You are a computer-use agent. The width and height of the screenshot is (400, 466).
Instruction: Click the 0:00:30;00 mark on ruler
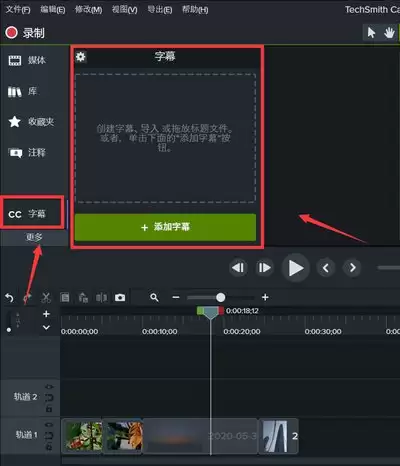[323, 332]
